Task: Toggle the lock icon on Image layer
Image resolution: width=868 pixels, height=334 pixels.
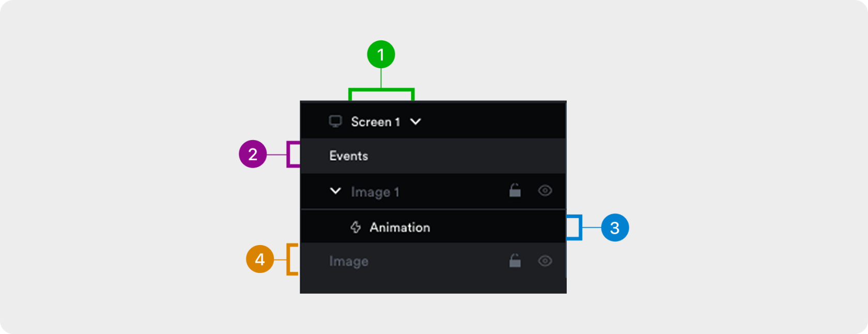Action: click(515, 261)
